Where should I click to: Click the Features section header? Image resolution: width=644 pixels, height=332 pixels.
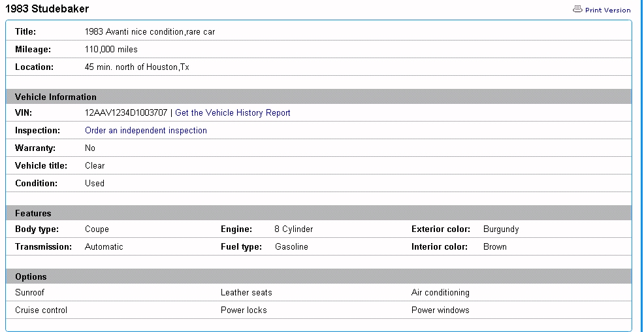tap(33, 213)
